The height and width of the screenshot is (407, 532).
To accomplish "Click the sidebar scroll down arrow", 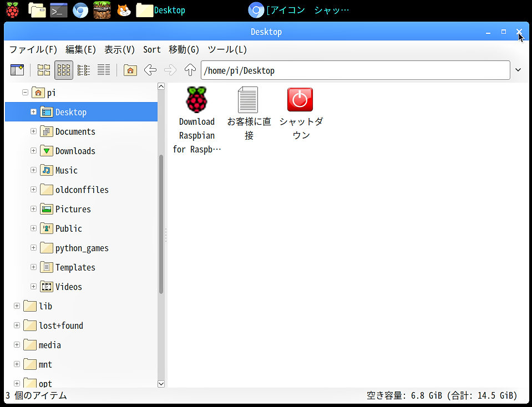I will 161,384.
